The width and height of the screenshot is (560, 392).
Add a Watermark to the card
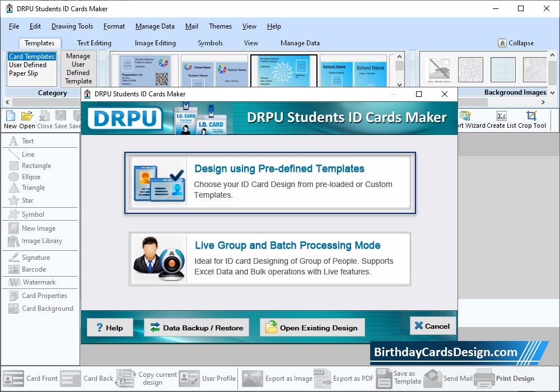click(x=32, y=282)
